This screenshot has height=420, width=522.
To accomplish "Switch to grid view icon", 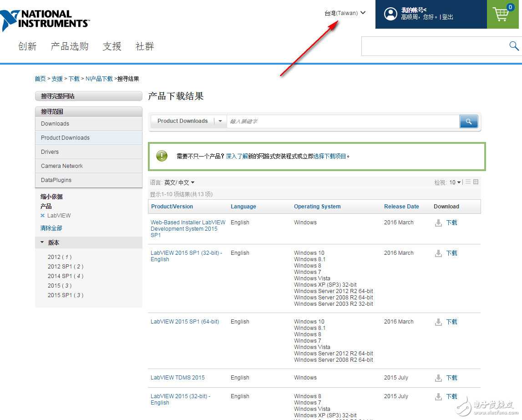I will [476, 182].
